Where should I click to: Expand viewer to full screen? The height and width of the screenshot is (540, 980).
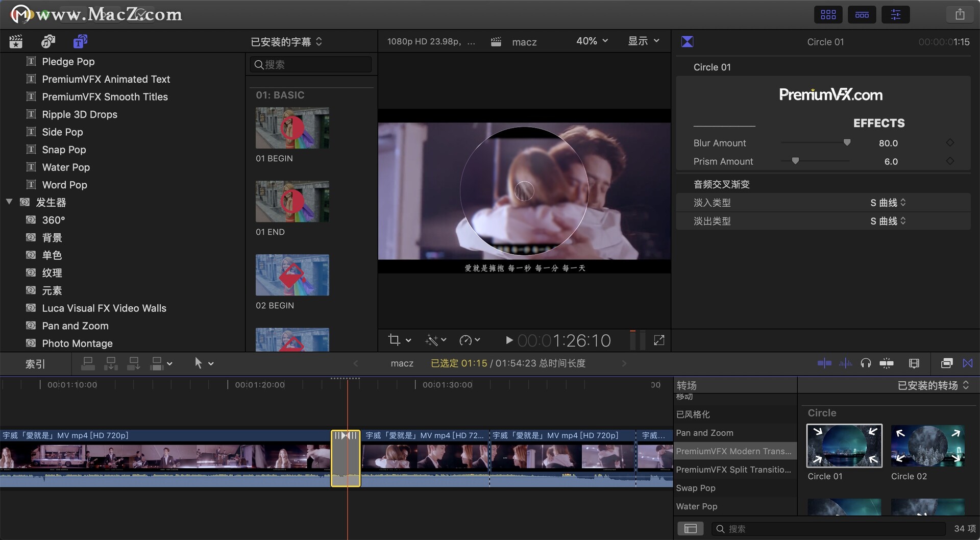pyautogui.click(x=659, y=340)
